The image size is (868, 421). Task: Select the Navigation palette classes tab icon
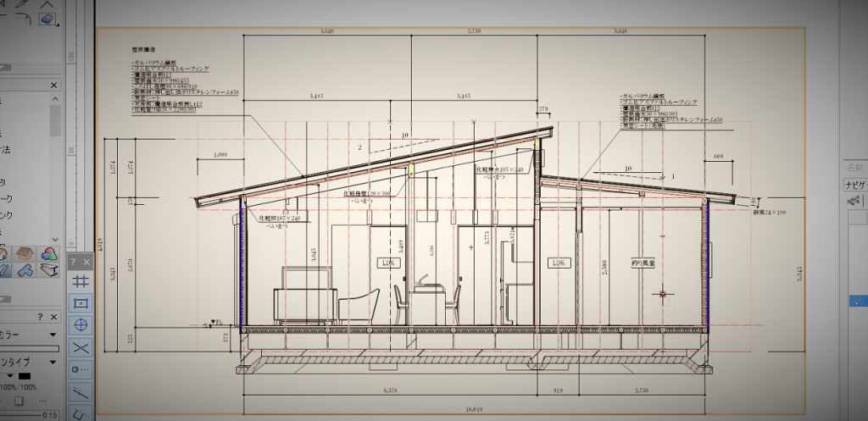(x=854, y=201)
